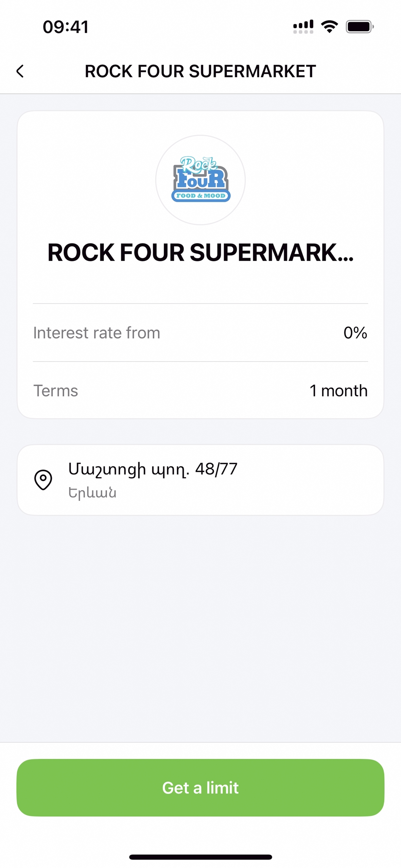Tap the 09:41 status bar clock
This screenshot has height=868, width=401.
point(66,27)
